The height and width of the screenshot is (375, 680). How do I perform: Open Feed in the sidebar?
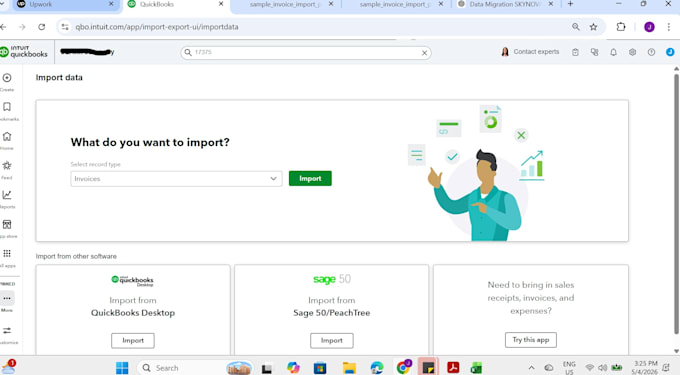click(7, 166)
